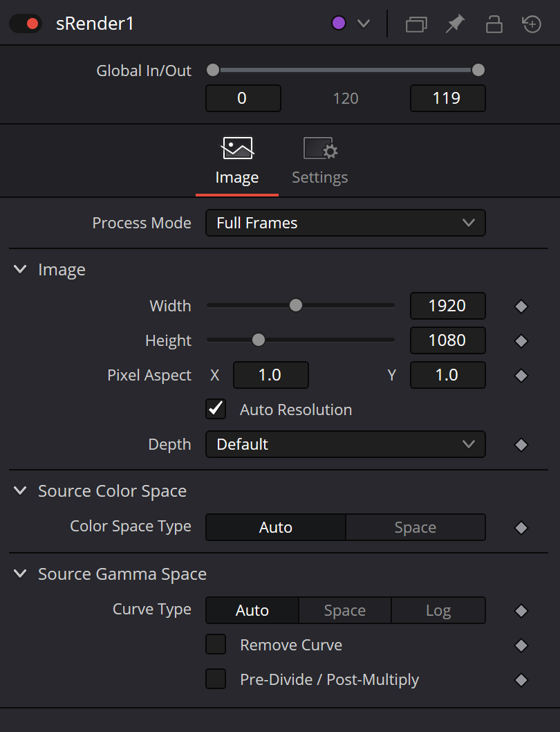The image size is (560, 732).
Task: Click the duration value 120
Action: coord(346,98)
